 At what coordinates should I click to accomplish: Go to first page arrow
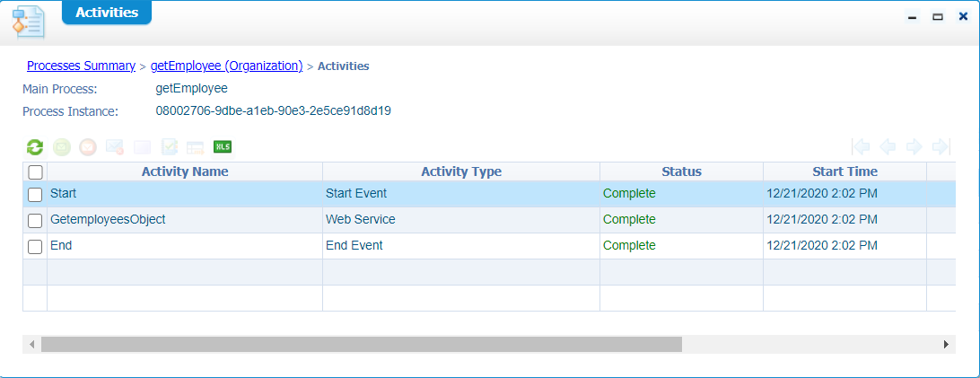861,147
